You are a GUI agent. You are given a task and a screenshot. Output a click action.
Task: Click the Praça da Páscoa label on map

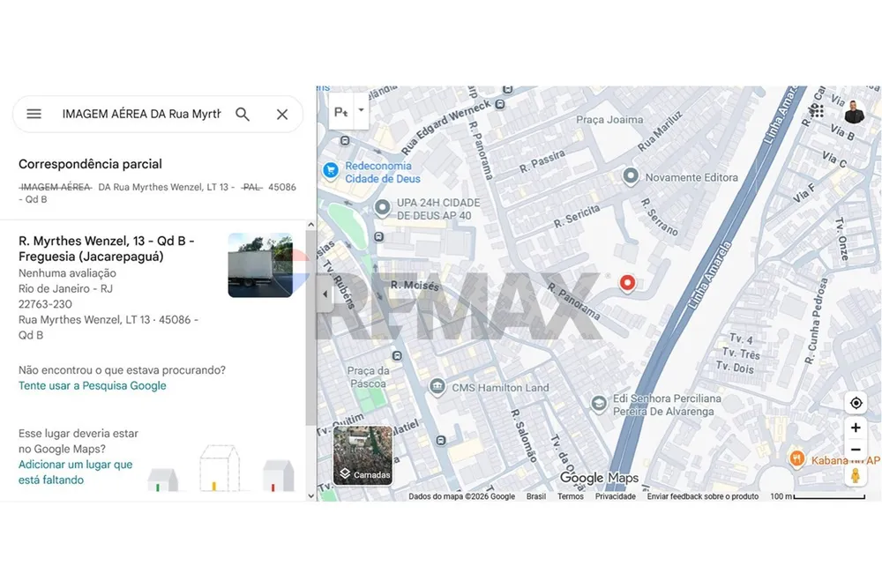pyautogui.click(x=368, y=377)
